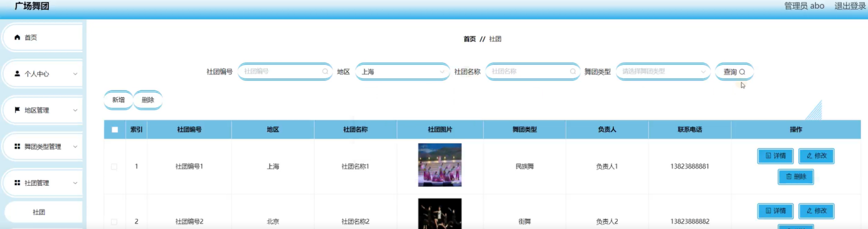868x229 pixels.
Task: Click the 民族舞 cell
Action: click(x=524, y=167)
